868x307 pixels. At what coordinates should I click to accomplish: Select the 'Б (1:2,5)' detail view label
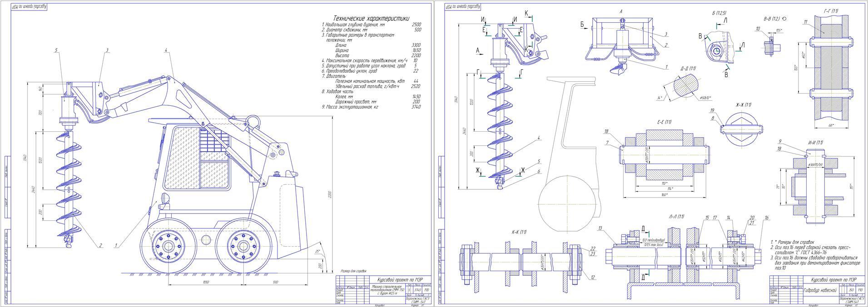click(x=719, y=13)
